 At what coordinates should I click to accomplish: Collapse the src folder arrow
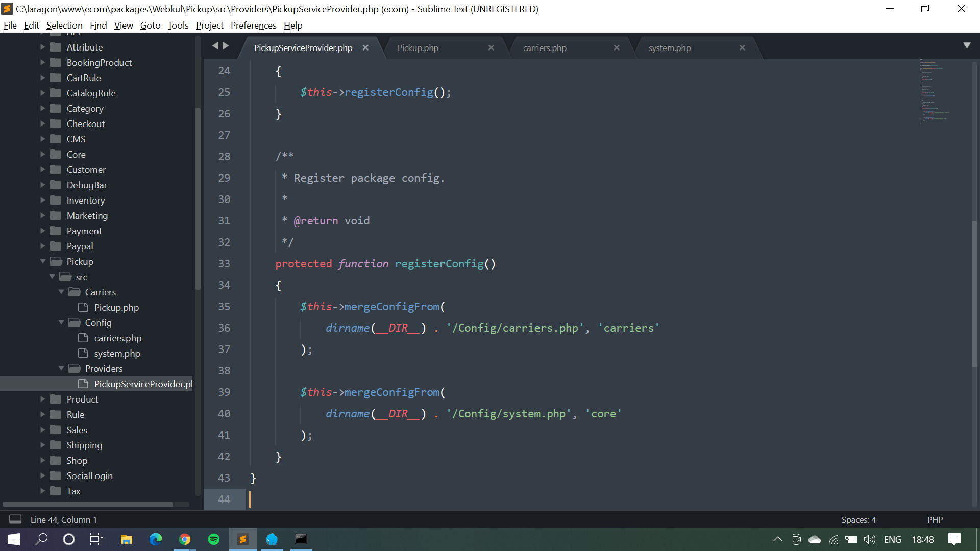pyautogui.click(x=52, y=277)
